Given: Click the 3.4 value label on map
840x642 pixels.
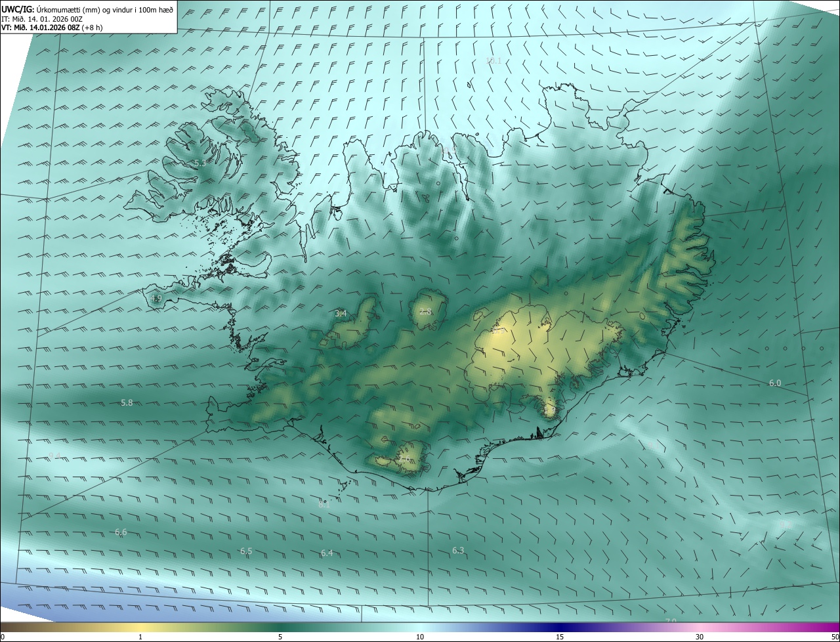Looking at the screenshot, I should 341,314.
